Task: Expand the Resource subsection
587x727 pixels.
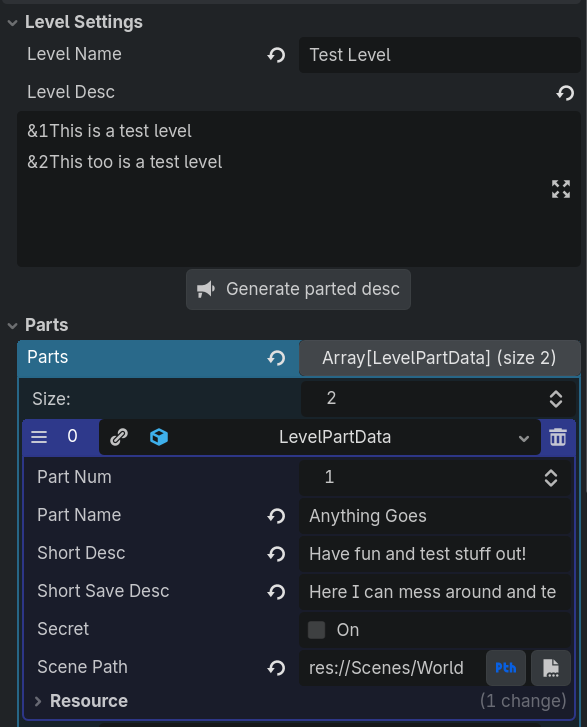Action: (38, 701)
